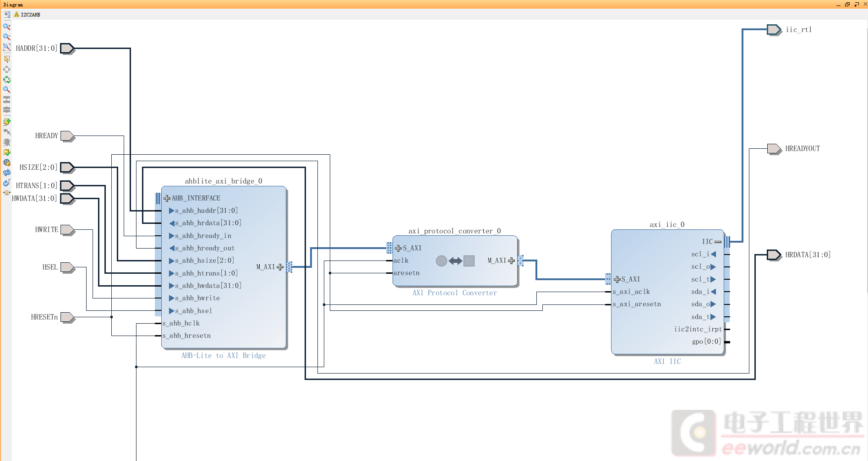Select the gpo[0:0] pin
The width and height of the screenshot is (868, 461).
pos(706,342)
